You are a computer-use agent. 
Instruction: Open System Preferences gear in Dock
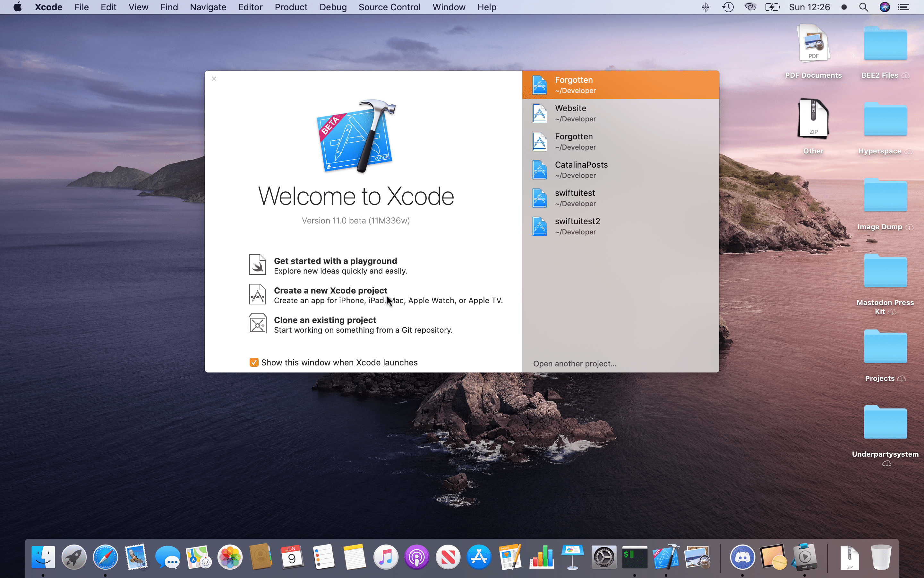coord(604,556)
